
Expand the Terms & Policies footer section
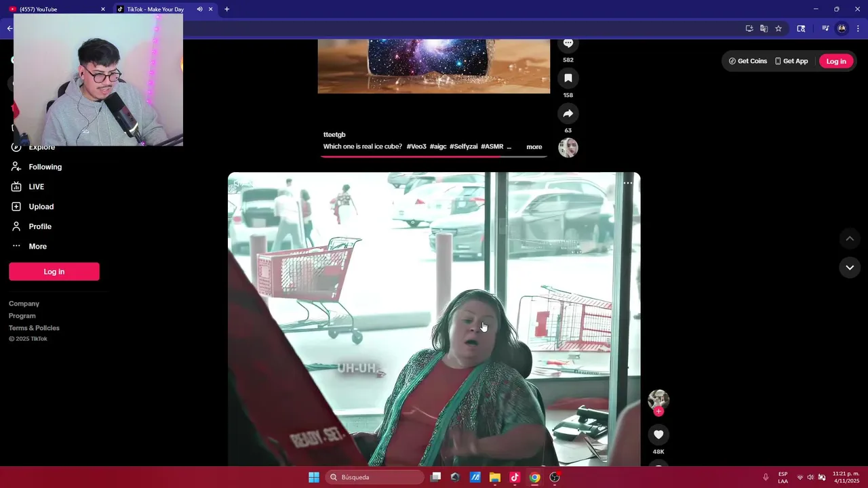point(34,328)
